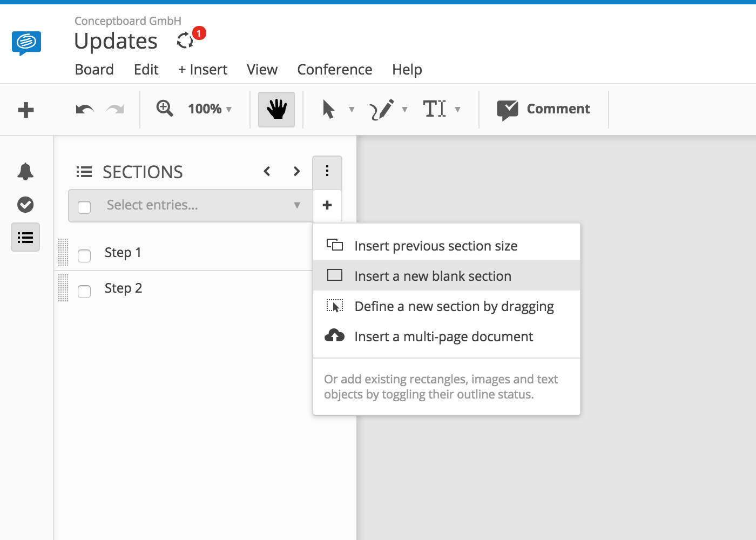Redo the last action
The height and width of the screenshot is (540, 756).
115,110
